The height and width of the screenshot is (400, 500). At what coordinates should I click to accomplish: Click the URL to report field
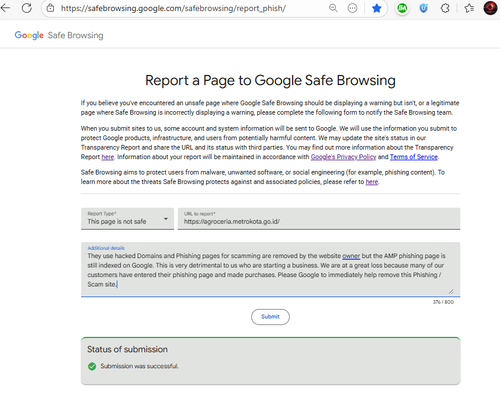point(319,219)
